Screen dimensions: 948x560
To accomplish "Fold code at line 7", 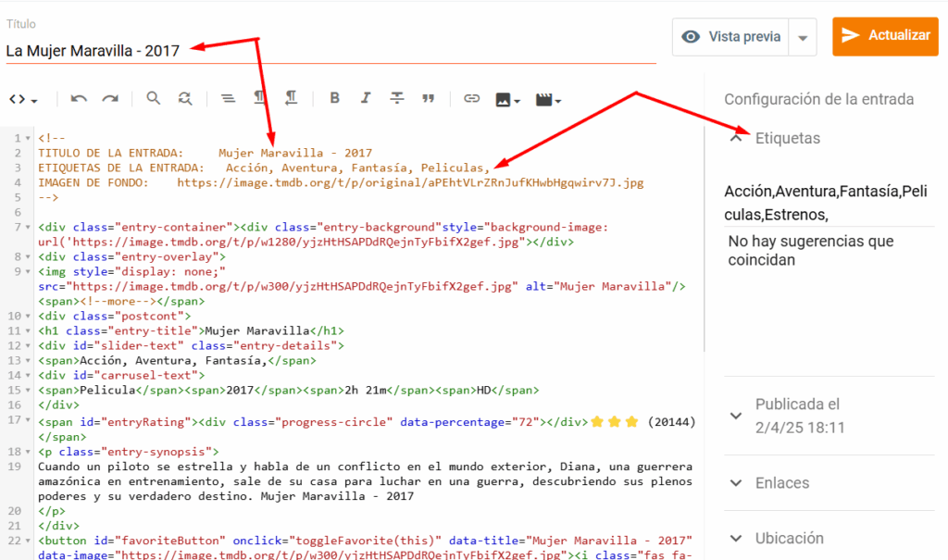I will [x=28, y=228].
